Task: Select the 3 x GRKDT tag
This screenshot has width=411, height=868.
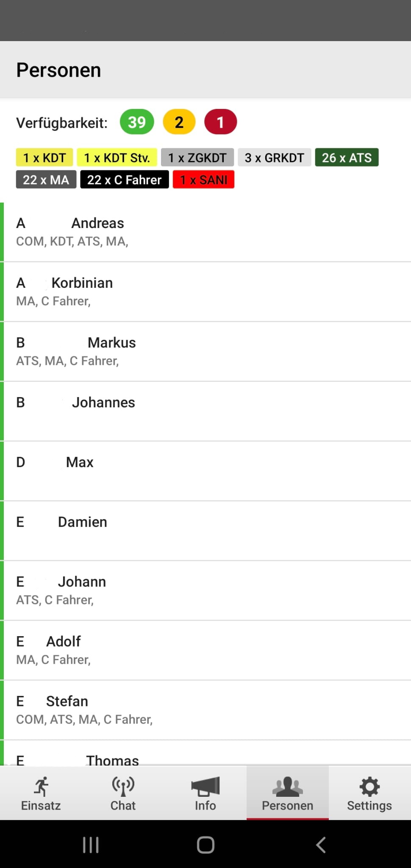Action: click(275, 158)
